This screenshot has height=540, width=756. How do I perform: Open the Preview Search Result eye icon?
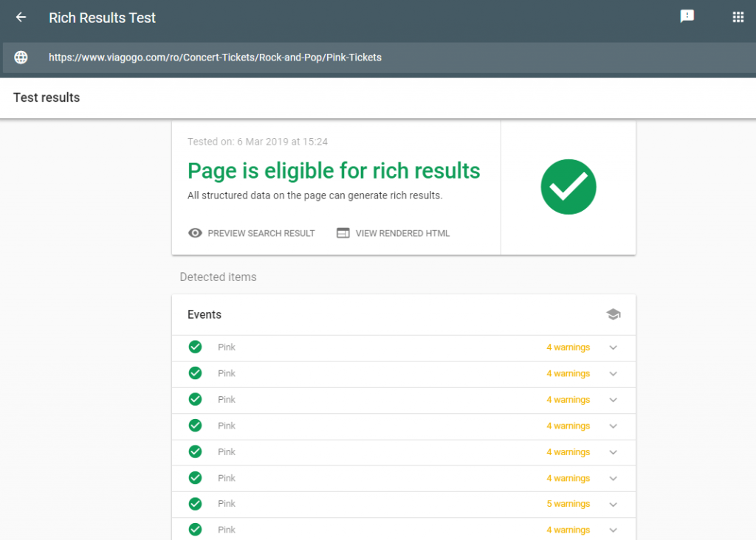(x=195, y=232)
